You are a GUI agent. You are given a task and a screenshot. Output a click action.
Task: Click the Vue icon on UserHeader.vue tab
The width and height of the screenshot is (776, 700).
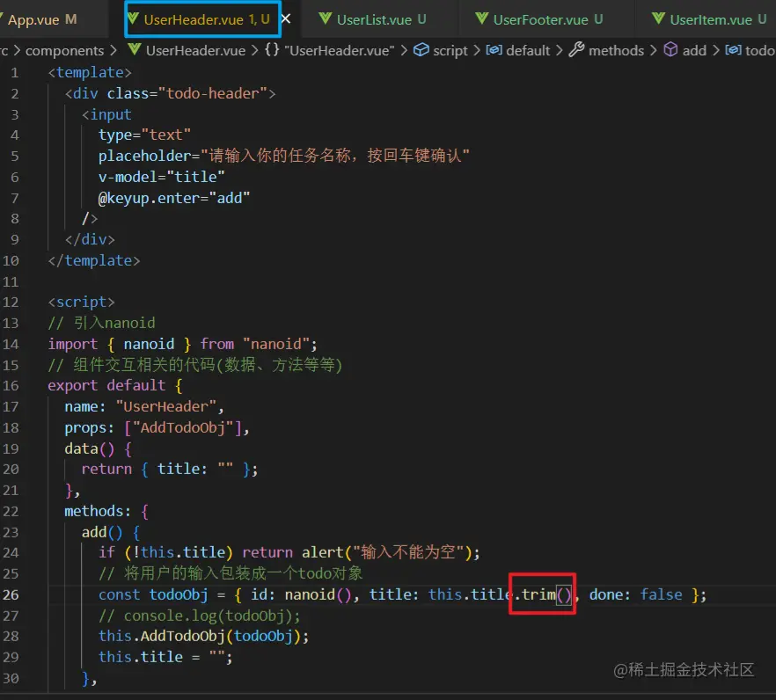point(133,19)
